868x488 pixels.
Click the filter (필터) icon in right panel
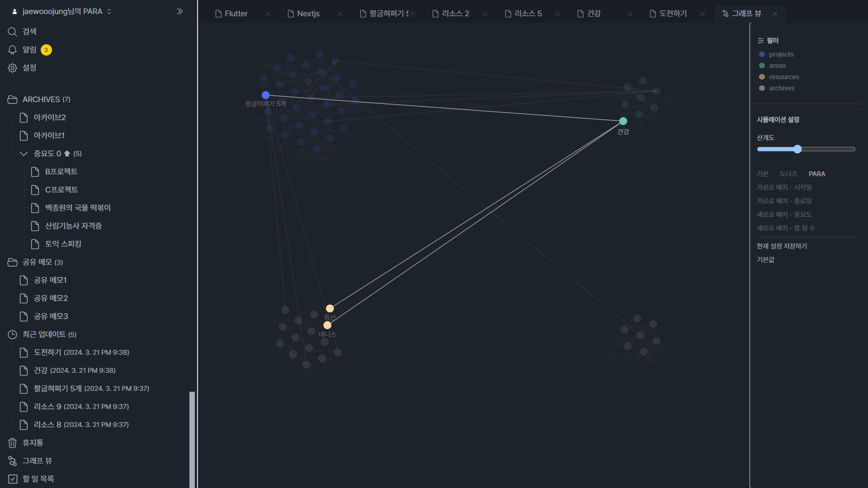[760, 41]
